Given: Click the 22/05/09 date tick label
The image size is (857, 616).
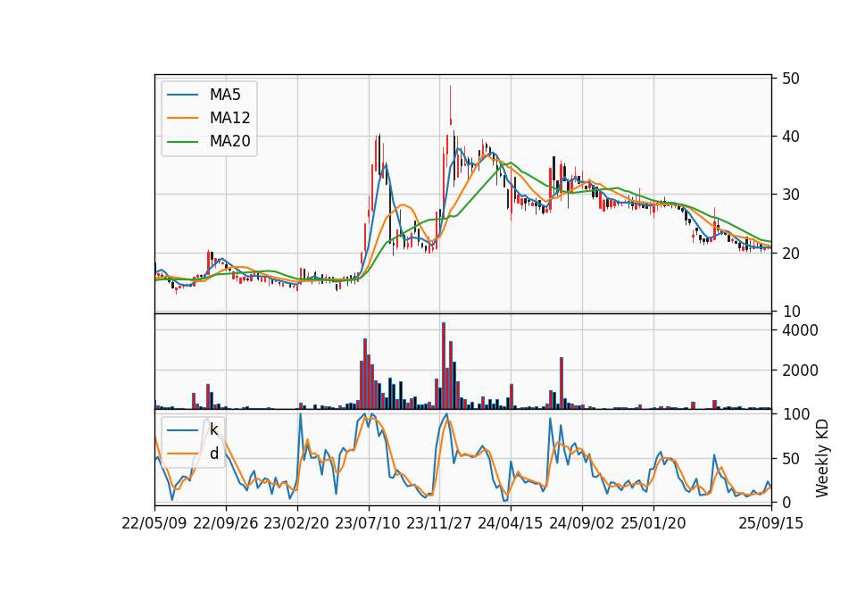Looking at the screenshot, I should click(154, 523).
